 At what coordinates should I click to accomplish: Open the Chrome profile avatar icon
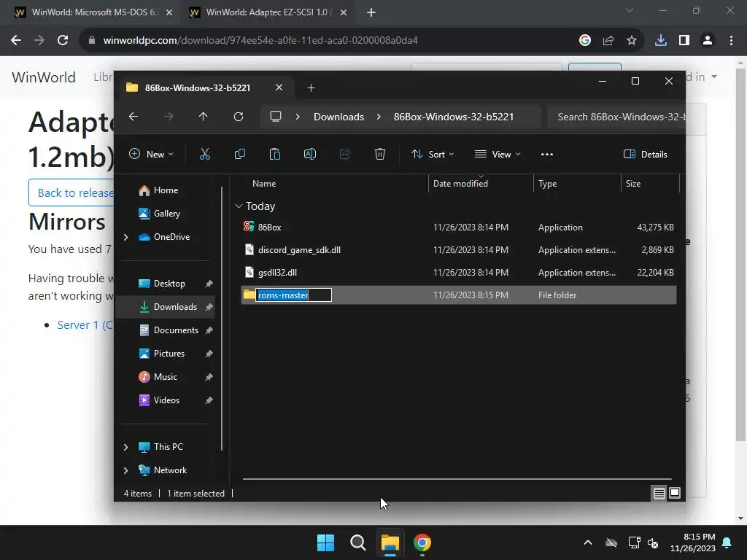click(x=708, y=41)
